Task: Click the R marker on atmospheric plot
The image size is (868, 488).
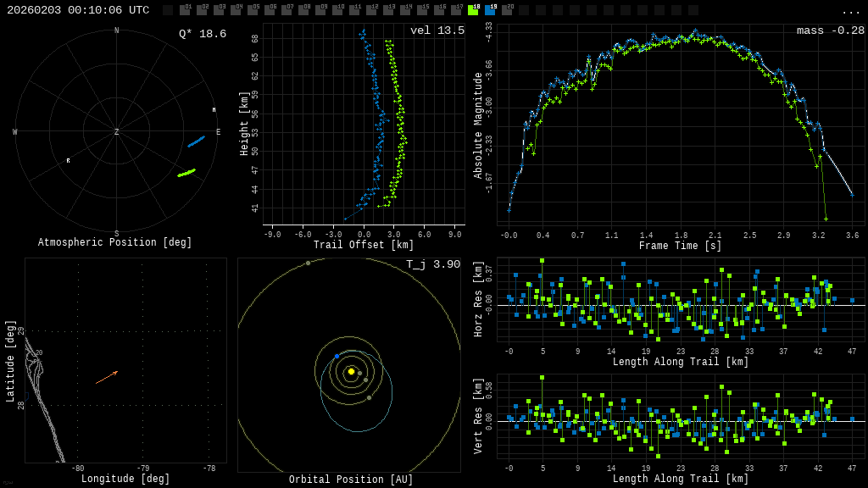Action: coord(69,160)
